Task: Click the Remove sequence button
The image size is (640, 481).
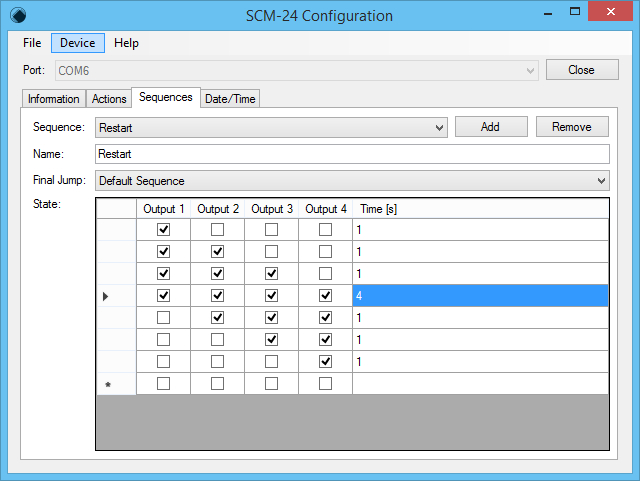Action: pyautogui.click(x=572, y=127)
